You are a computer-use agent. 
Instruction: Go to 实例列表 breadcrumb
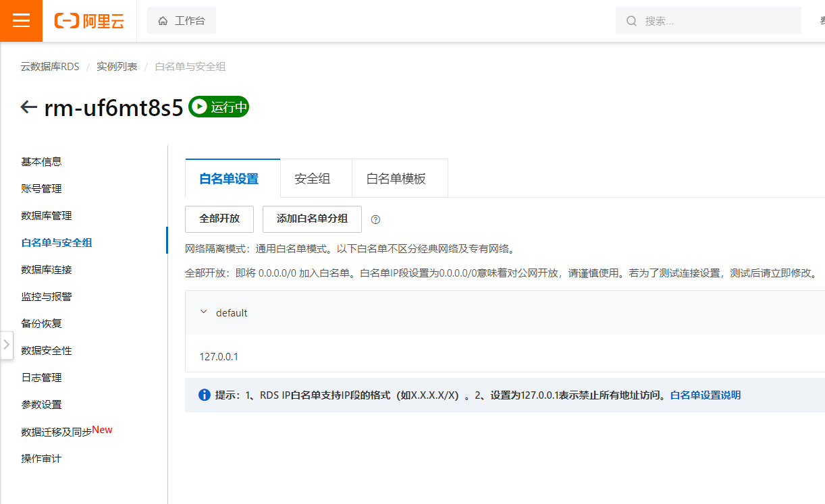click(x=117, y=66)
